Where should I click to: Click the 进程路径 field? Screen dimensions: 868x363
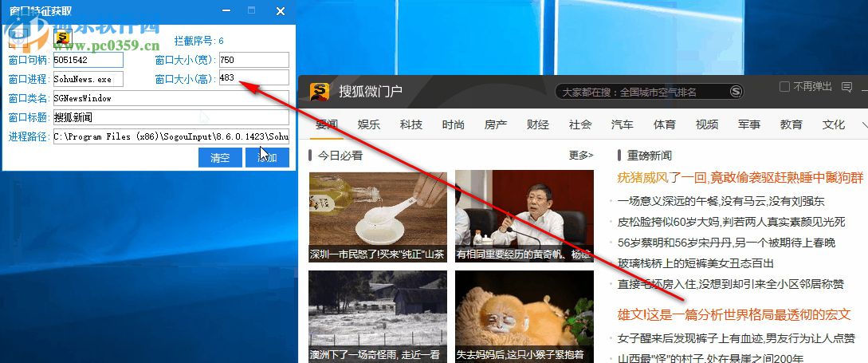tap(171, 136)
